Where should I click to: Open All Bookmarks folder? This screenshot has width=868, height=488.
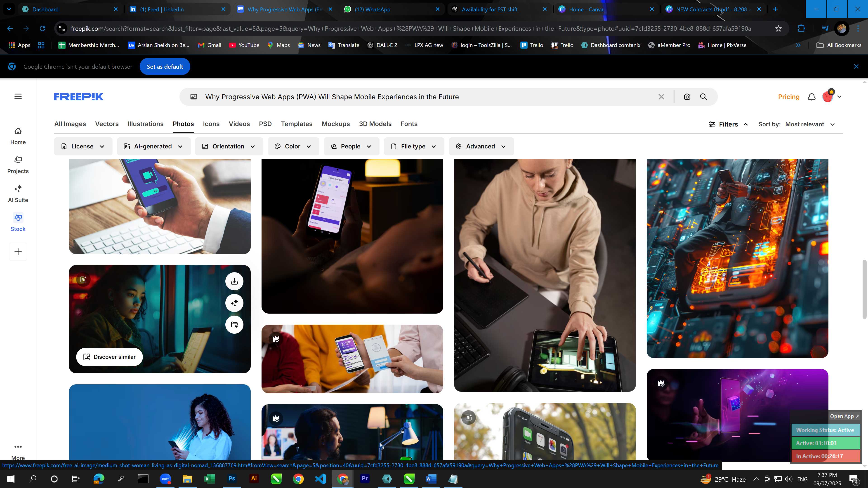839,45
